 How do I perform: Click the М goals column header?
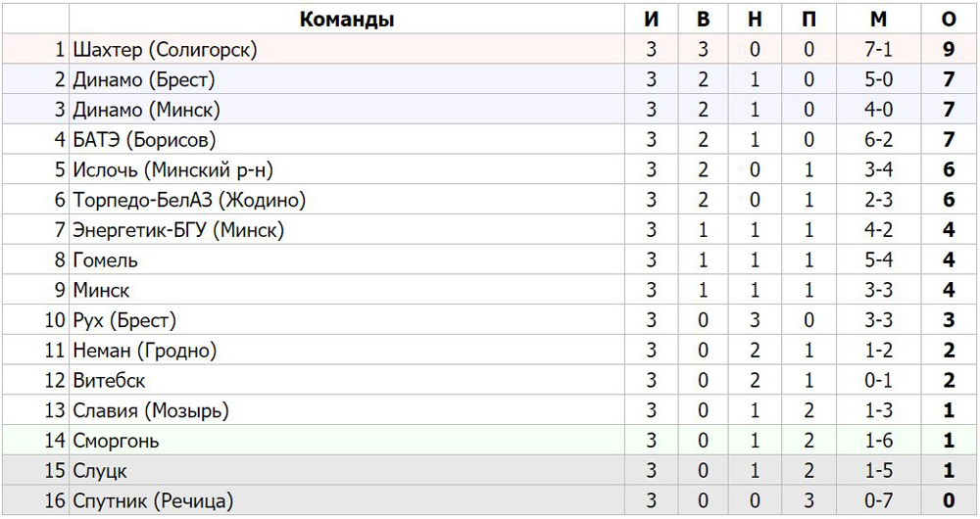878,20
